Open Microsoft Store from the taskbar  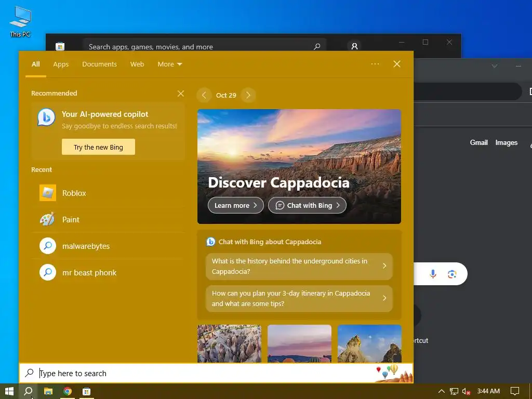coord(87,391)
